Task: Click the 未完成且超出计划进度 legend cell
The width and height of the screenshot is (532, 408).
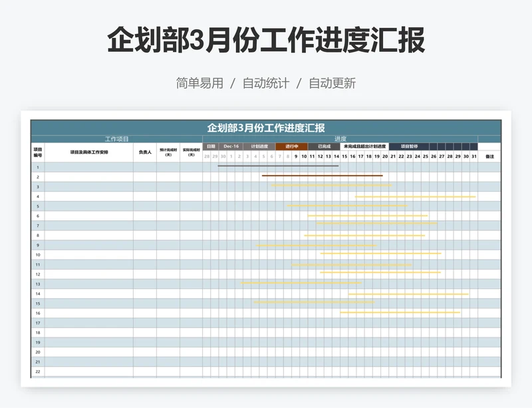Action: [x=364, y=146]
